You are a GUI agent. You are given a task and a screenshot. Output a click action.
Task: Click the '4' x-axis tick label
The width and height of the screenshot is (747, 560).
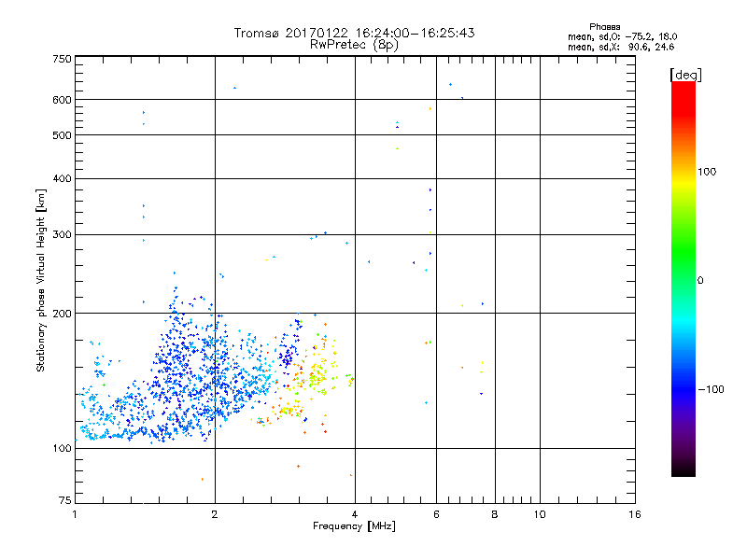tap(355, 514)
